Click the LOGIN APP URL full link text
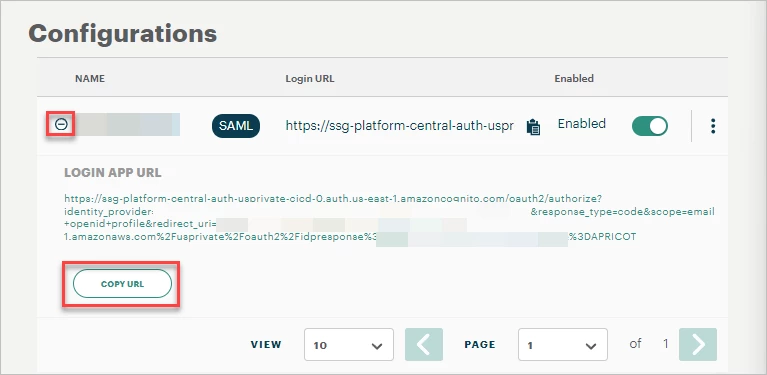767x375 pixels. click(389, 218)
